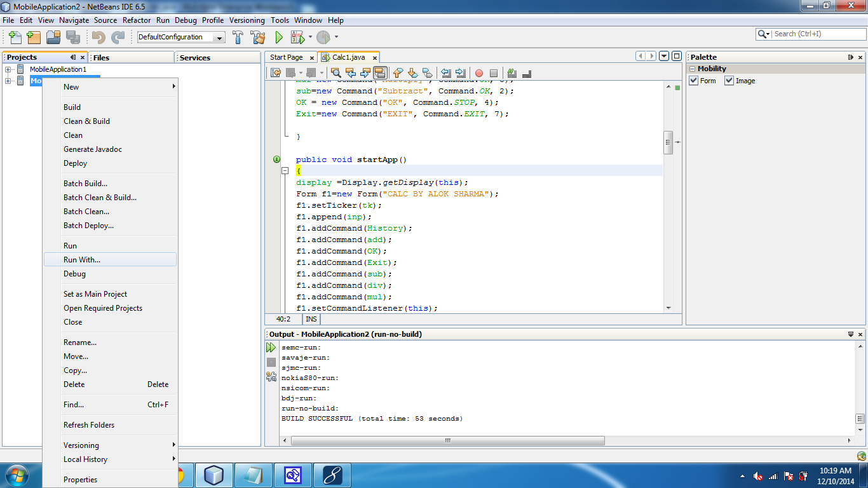This screenshot has height=488, width=868.
Task: Click Find Next Occurrence editor icon
Action: [365, 73]
